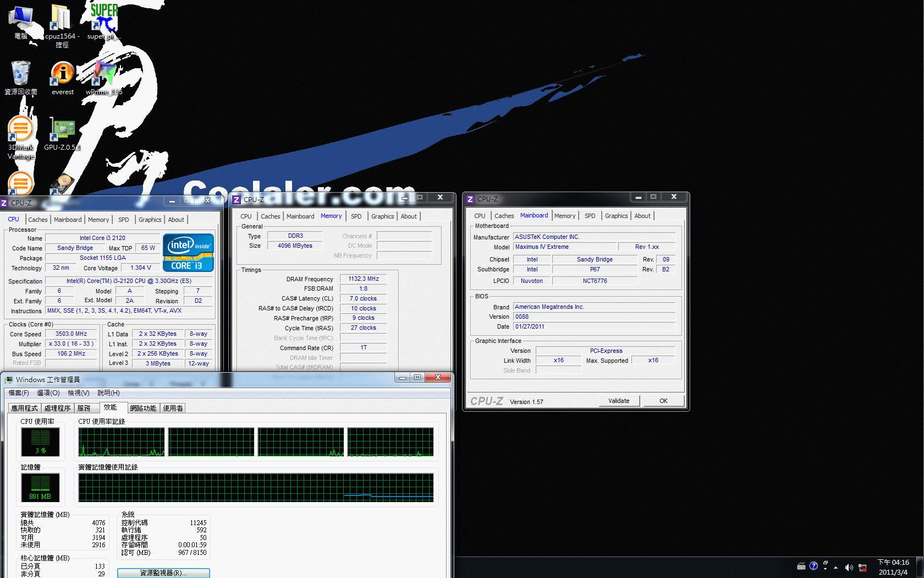
Task: Open the Computer desktop icon
Action: (21, 22)
